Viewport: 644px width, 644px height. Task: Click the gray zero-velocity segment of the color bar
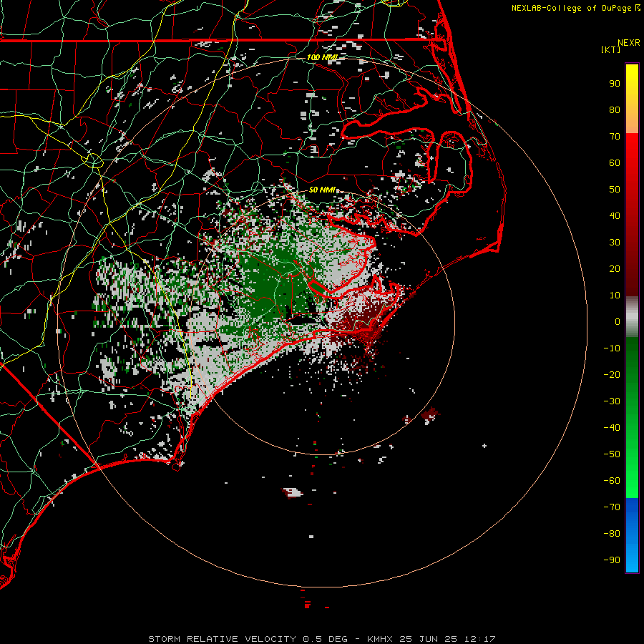[632, 317]
